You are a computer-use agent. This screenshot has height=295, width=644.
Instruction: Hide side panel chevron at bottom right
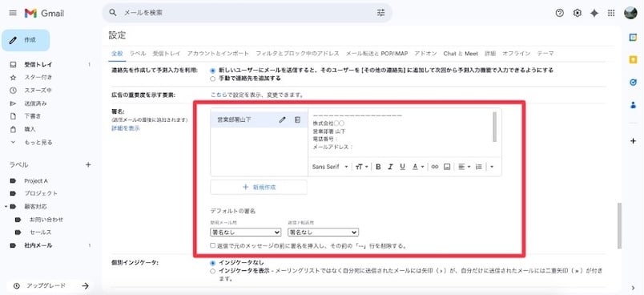pyautogui.click(x=633, y=287)
